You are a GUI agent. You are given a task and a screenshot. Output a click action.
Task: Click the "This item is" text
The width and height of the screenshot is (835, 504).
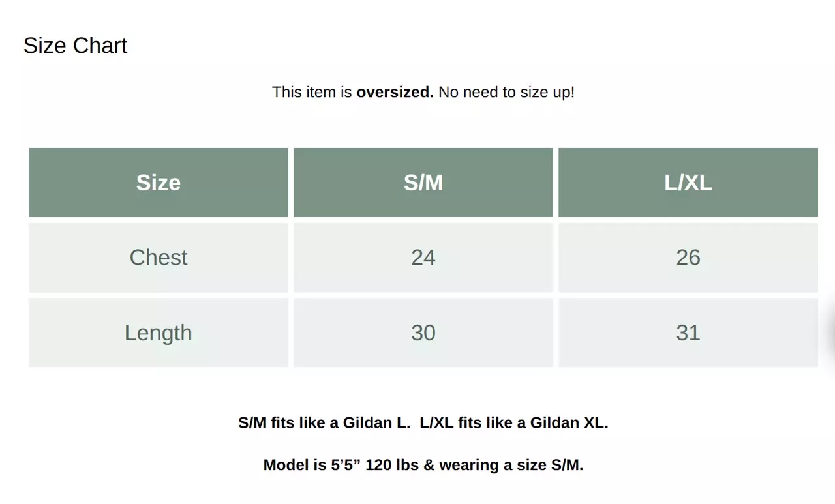pos(312,92)
